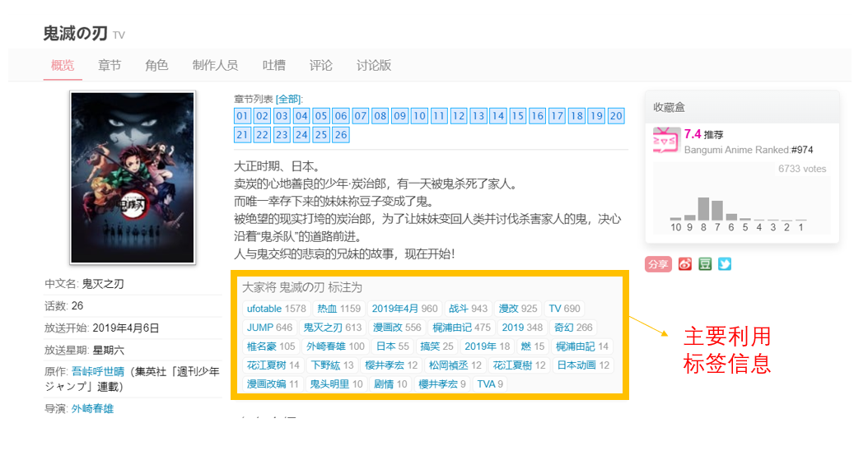This screenshot has height=451, width=868.
Task: Click the 花江夏树 14 tag
Action: (273, 365)
